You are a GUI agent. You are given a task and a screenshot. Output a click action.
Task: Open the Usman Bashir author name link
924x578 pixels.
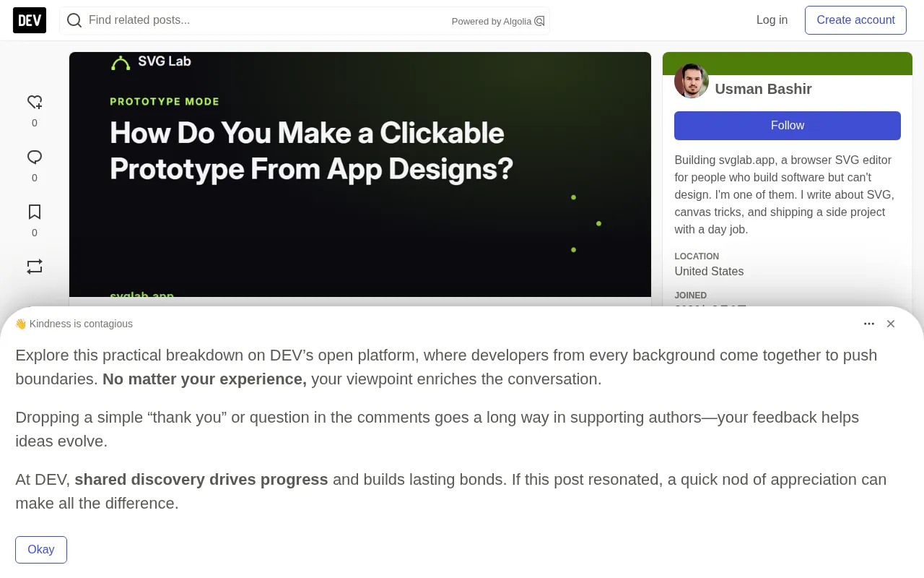point(763,89)
